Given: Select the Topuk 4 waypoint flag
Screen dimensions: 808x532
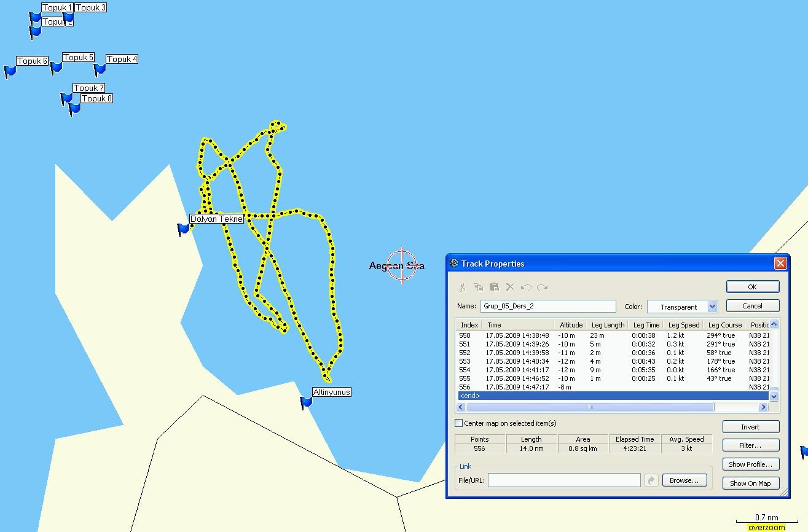Looking at the screenshot, I should tap(100, 69).
